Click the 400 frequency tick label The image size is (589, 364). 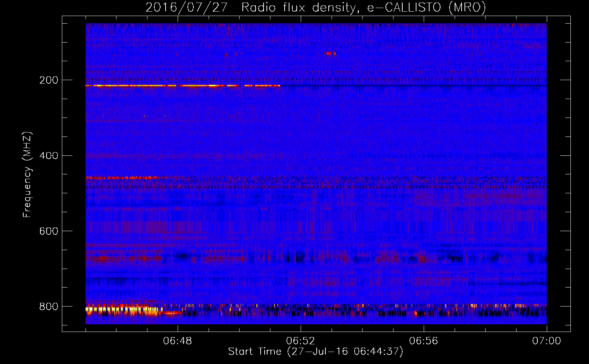pyautogui.click(x=49, y=156)
